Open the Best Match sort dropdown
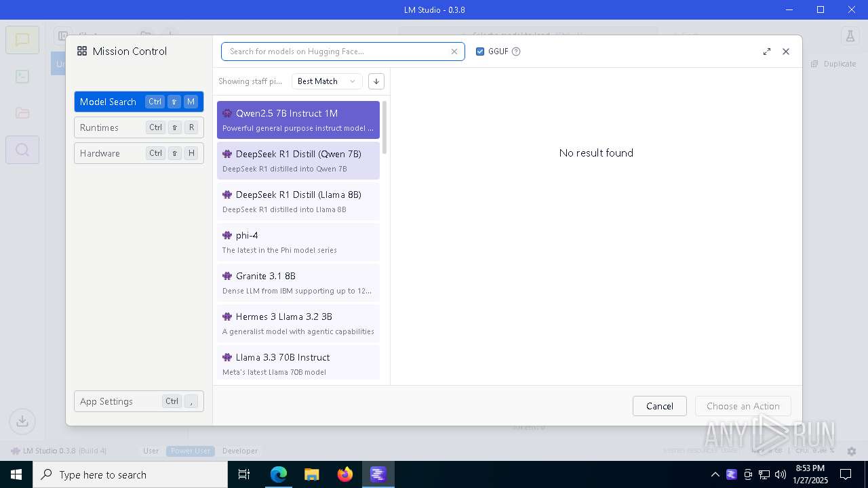868x488 pixels. 327,81
